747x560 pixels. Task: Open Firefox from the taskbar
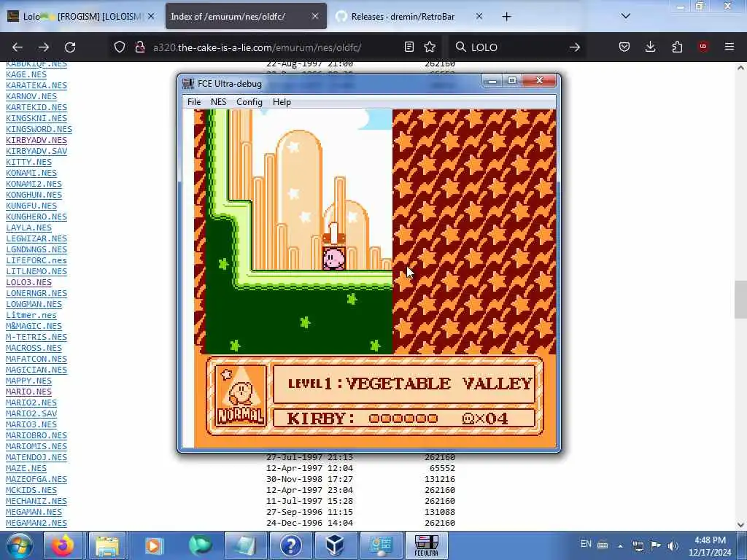point(63,545)
